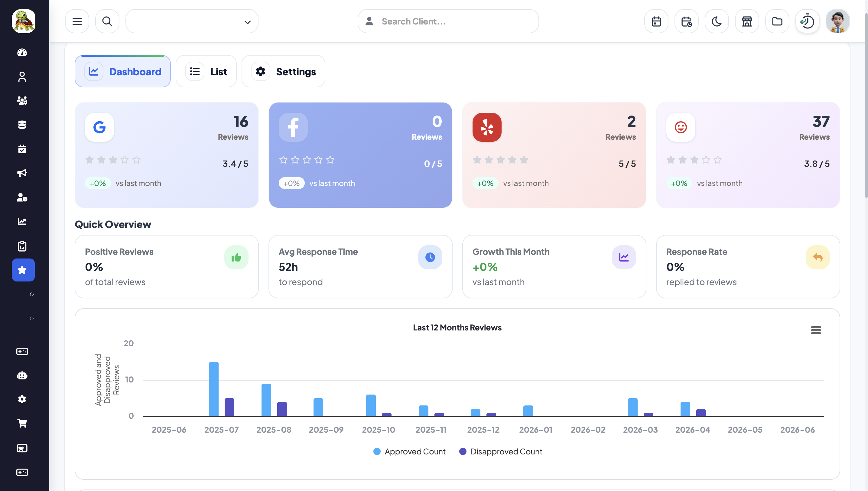Open the chart hamburger export menu
Screen dimensions: 868x491
(x=816, y=330)
